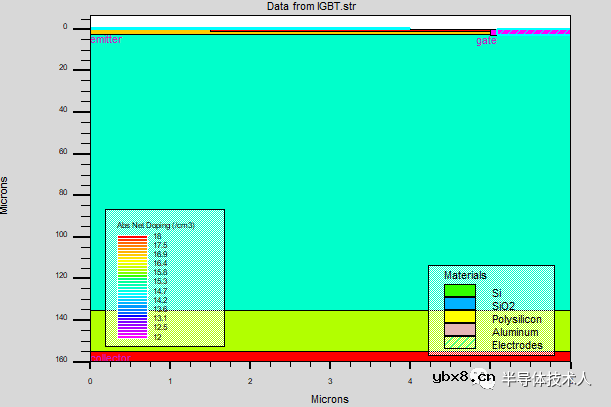Click the emitter electrode label
The image size is (611, 407).
pos(106,39)
